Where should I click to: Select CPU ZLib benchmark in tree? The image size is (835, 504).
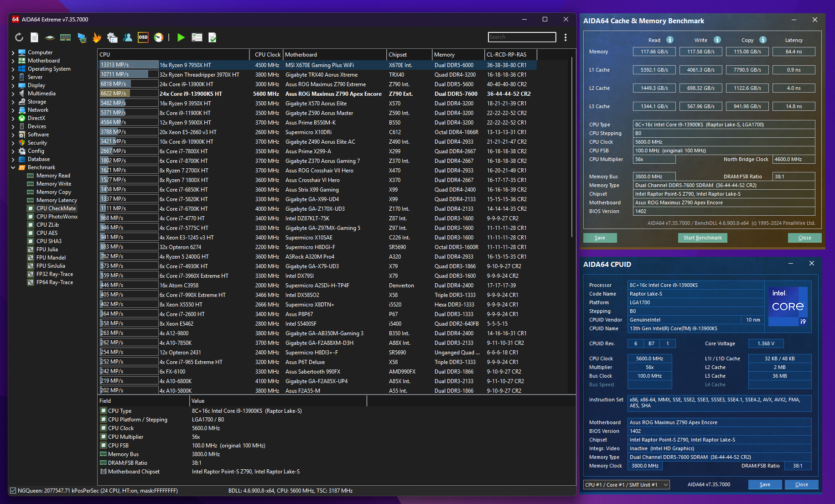(47, 225)
